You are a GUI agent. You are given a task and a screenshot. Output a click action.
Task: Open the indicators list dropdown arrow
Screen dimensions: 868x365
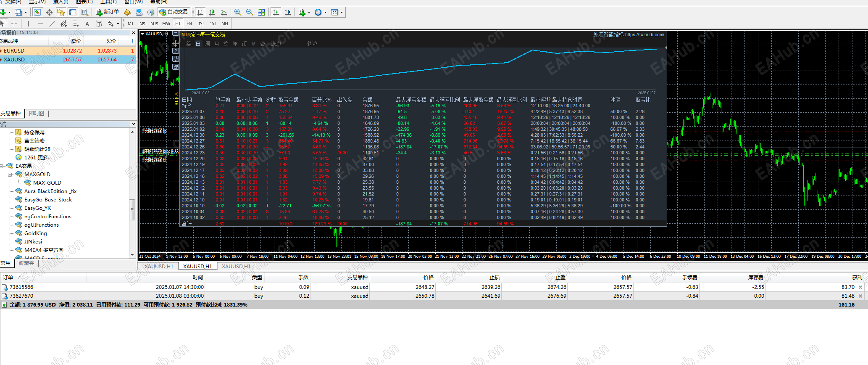click(x=309, y=12)
